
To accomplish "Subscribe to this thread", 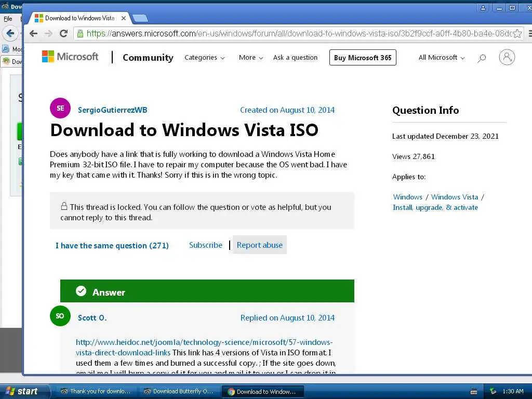I will click(x=206, y=245).
